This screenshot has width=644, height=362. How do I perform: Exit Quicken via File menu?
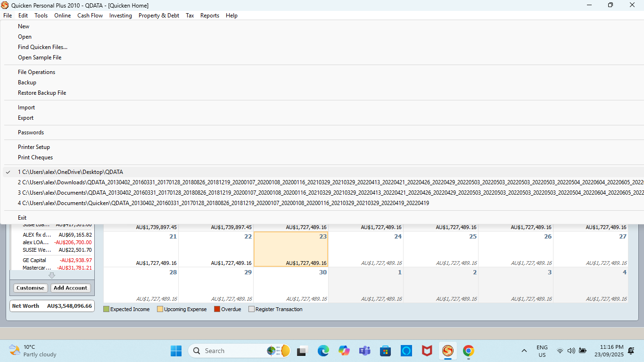coord(22,218)
